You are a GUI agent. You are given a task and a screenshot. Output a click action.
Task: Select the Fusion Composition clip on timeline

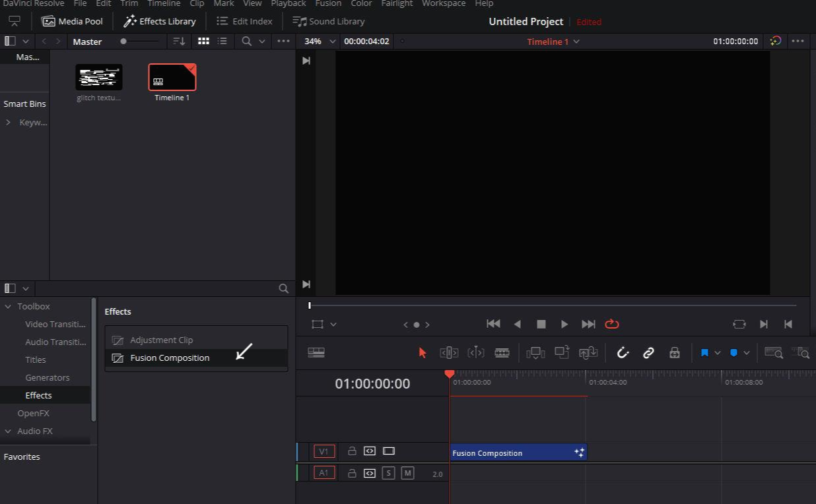[518, 453]
